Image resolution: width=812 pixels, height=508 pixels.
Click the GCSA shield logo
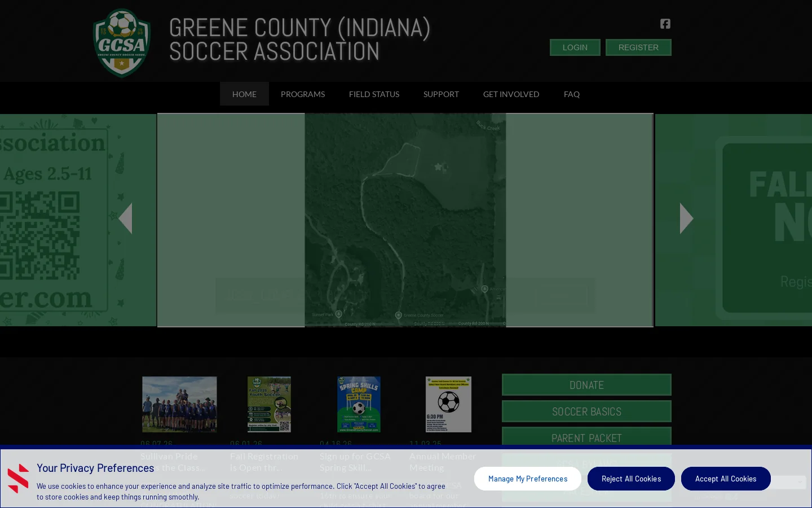pos(122,43)
